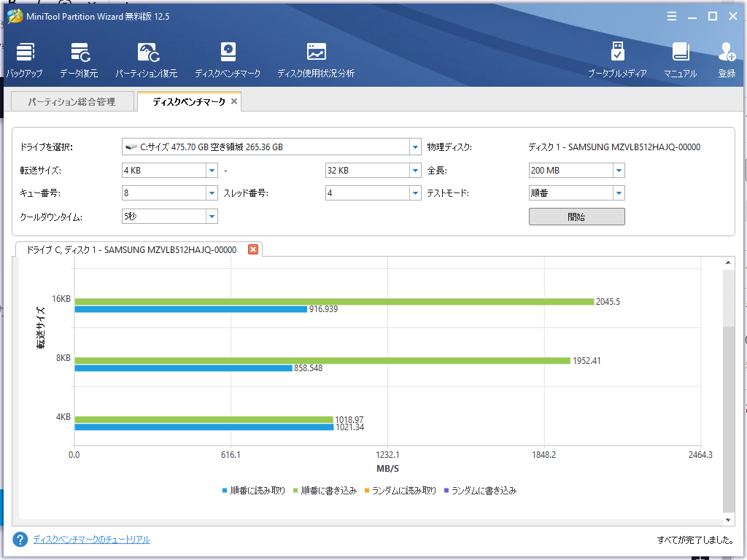
Task: Click the 4KB blue read bar
Action: (x=204, y=427)
